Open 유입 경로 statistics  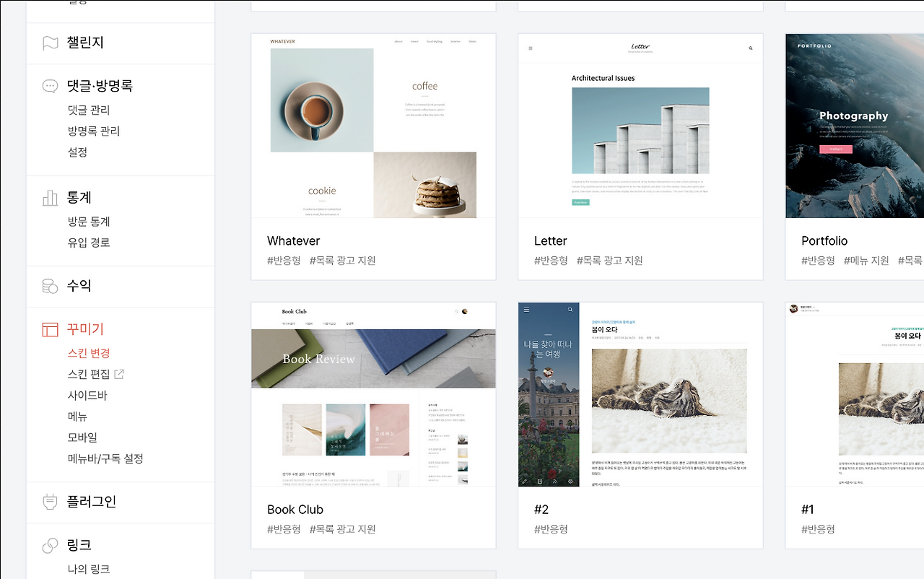click(x=89, y=243)
